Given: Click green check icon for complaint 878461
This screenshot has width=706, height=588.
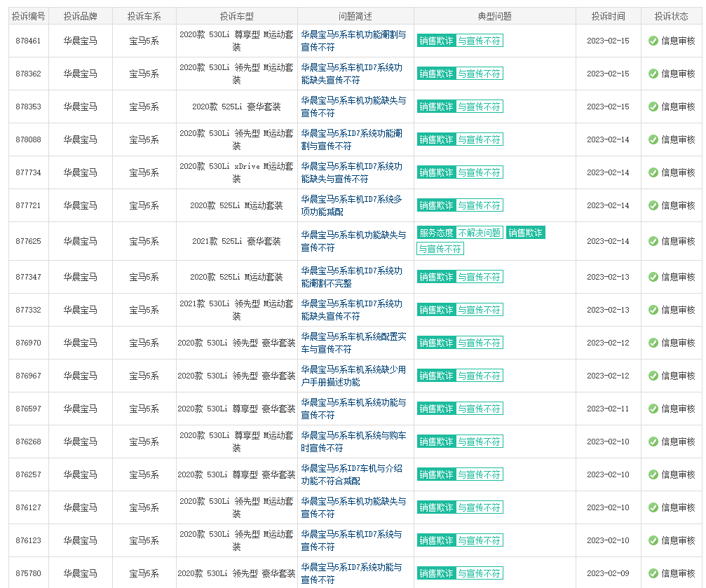Looking at the screenshot, I should coord(653,41).
